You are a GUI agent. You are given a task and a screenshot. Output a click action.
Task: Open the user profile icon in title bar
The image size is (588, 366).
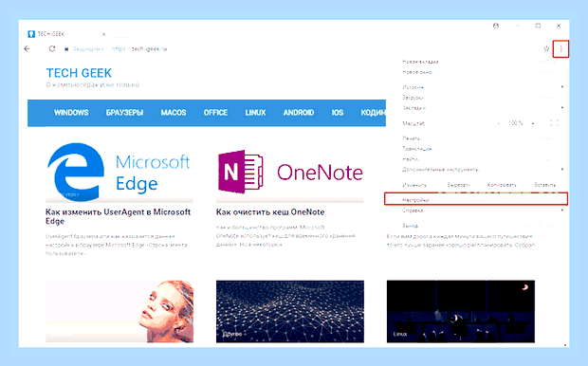pyautogui.click(x=496, y=26)
